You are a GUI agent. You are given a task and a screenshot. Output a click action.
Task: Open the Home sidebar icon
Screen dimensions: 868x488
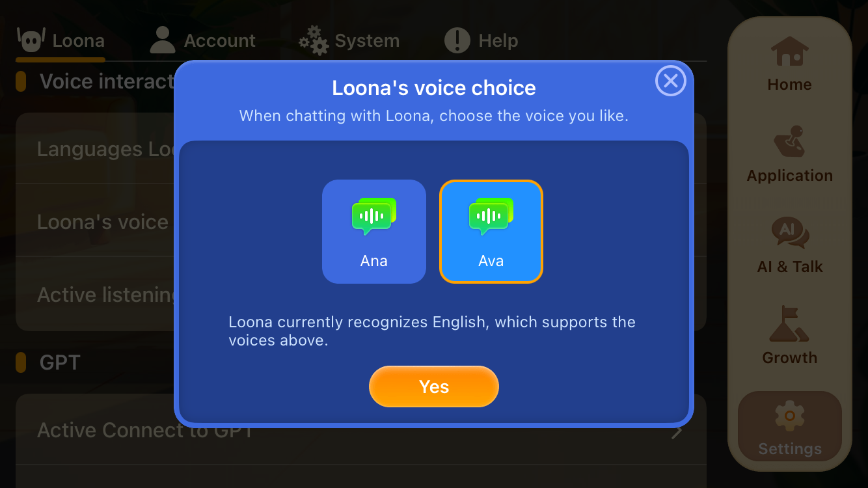click(789, 52)
